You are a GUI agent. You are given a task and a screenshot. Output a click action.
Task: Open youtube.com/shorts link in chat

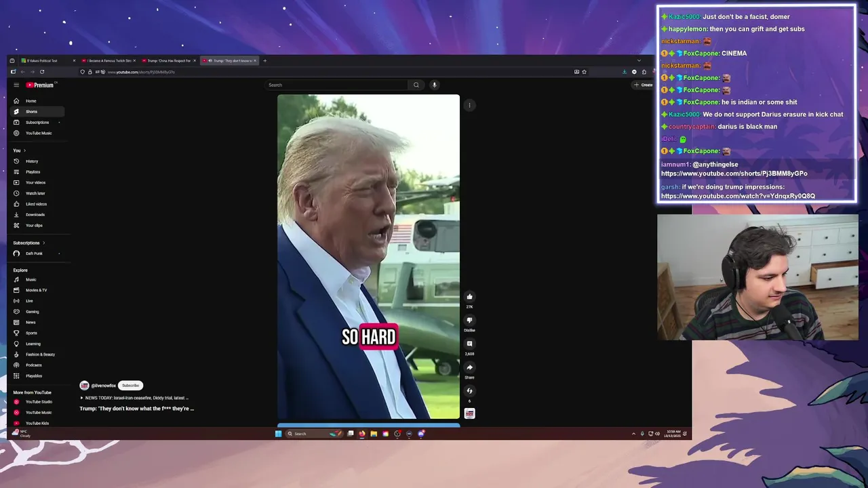click(734, 174)
